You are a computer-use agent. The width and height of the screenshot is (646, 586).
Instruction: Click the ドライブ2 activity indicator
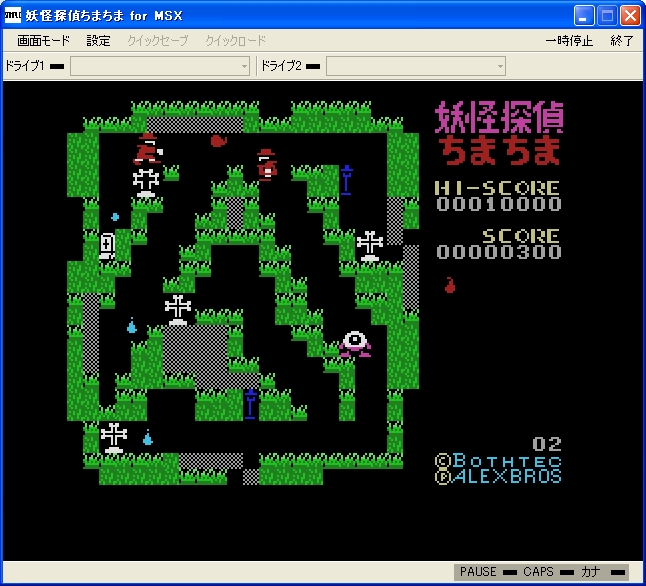[x=313, y=66]
